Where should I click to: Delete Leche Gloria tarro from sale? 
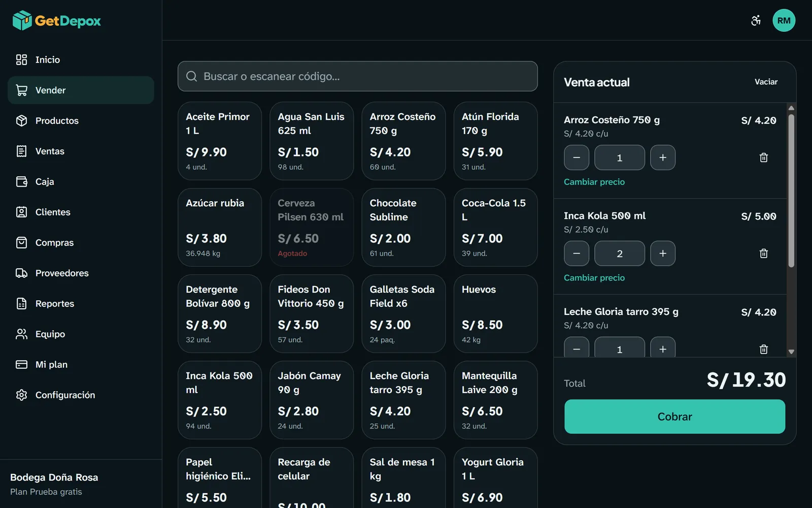764,349
